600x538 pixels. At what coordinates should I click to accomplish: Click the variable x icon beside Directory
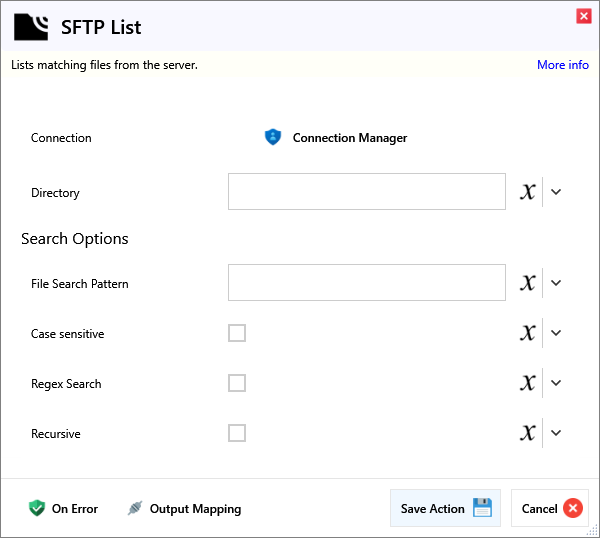pyautogui.click(x=528, y=192)
